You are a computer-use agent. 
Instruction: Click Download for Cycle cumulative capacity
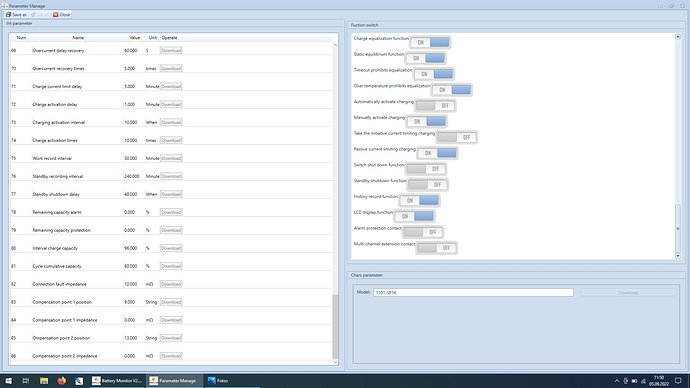click(x=171, y=266)
